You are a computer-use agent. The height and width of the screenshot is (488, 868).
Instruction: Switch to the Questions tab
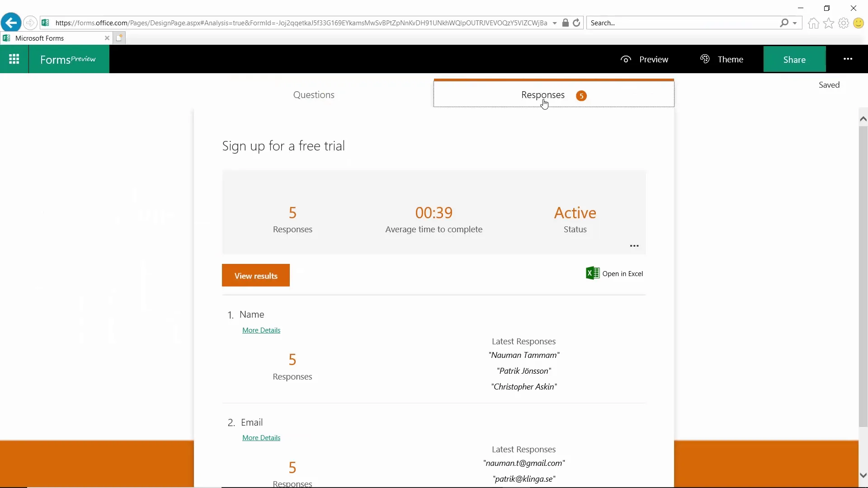tap(314, 95)
